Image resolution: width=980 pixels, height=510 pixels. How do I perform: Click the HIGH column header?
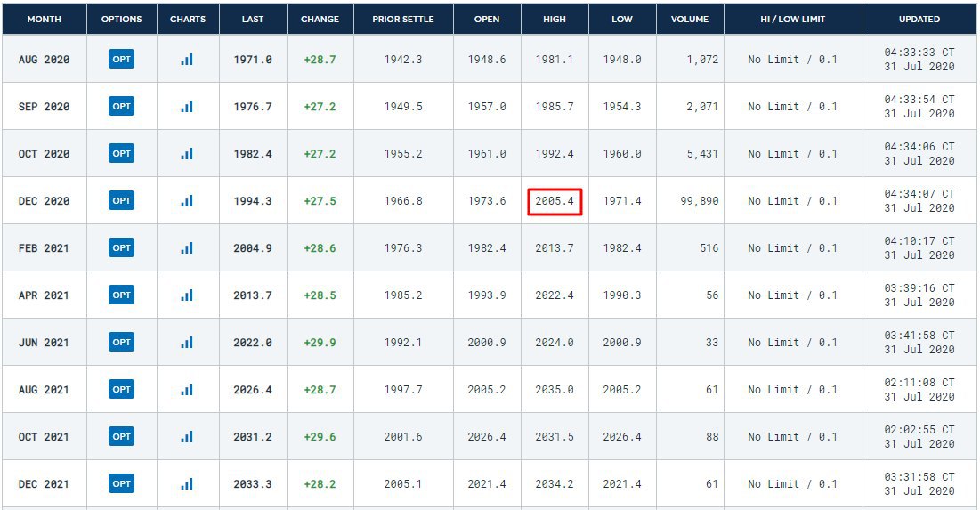[555, 20]
